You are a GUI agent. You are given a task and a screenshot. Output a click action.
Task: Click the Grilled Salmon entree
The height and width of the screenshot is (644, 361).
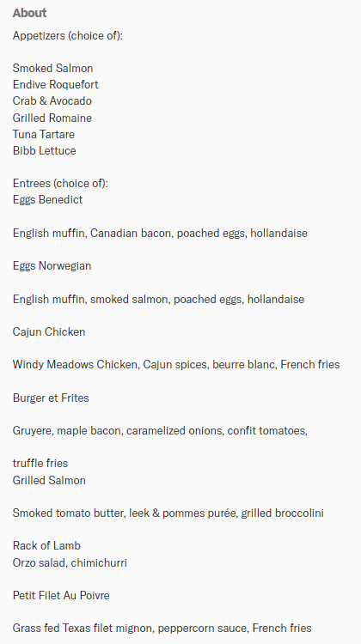pyautogui.click(x=49, y=481)
